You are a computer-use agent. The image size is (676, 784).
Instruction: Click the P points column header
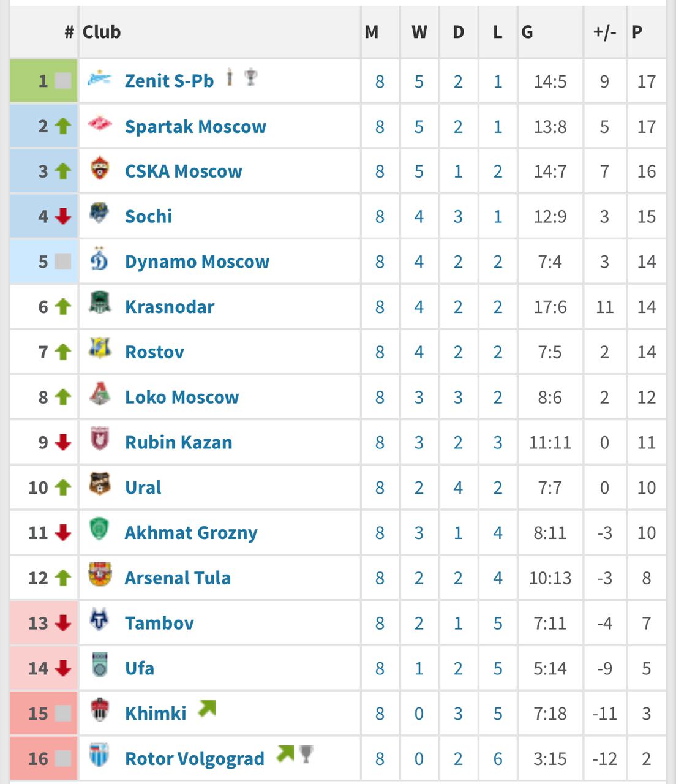[x=637, y=32]
